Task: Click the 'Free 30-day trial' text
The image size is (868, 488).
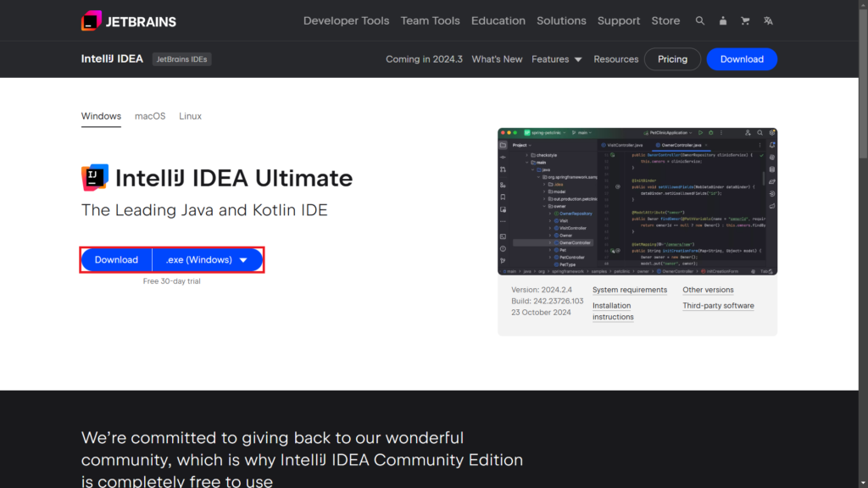Action: 171,281
